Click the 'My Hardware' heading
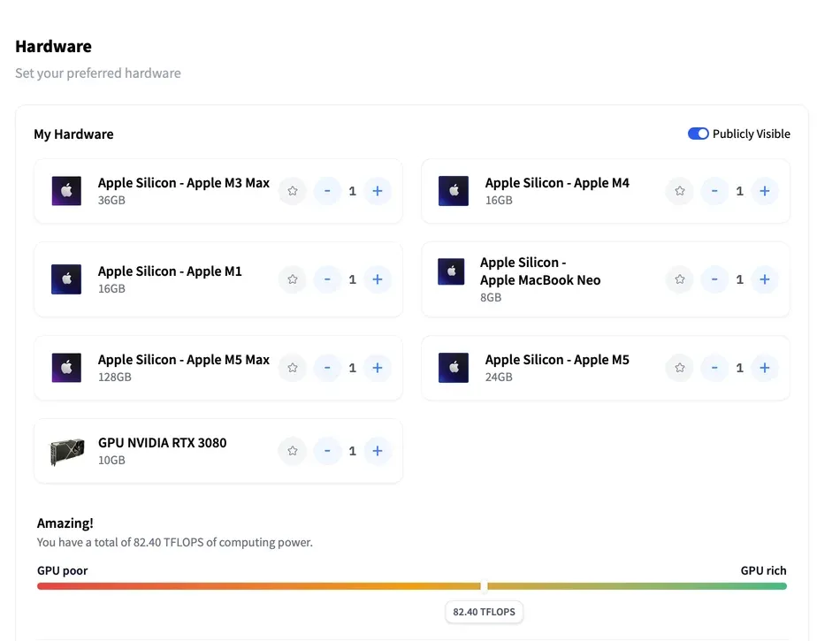The height and width of the screenshot is (641, 840). (x=73, y=134)
